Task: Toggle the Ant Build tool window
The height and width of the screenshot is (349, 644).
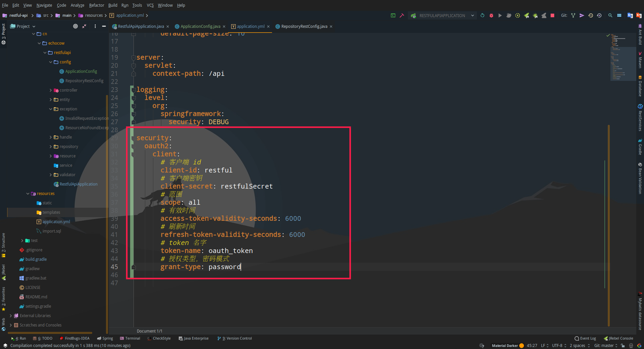Action: click(640, 34)
